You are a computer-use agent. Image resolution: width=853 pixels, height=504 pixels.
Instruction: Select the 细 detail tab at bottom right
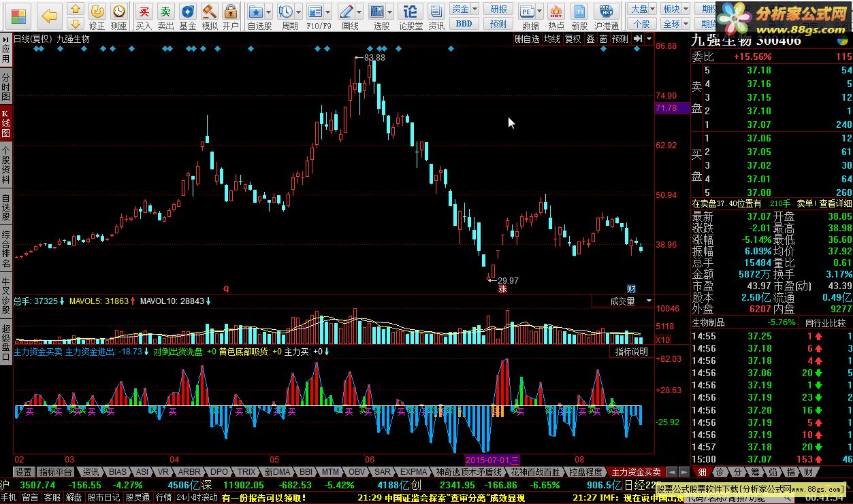702,472
